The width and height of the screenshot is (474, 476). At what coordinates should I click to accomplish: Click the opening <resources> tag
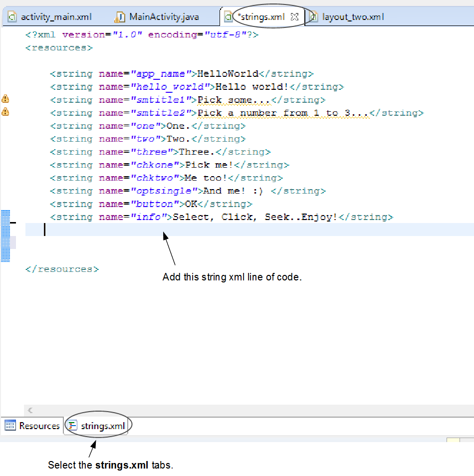pos(59,48)
